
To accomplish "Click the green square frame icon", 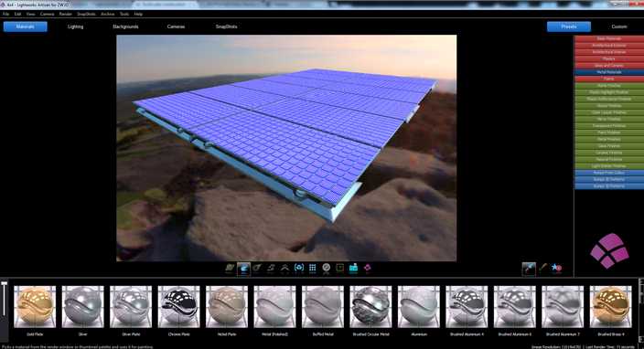I will 340,268.
